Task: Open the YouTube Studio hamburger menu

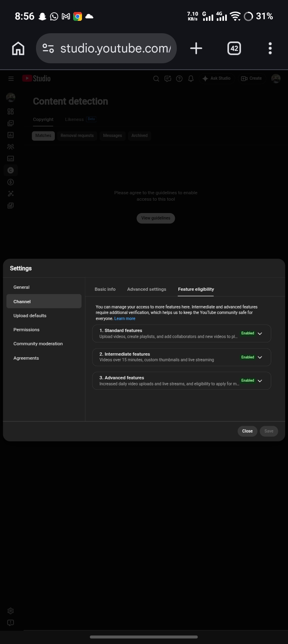Action: click(x=11, y=78)
